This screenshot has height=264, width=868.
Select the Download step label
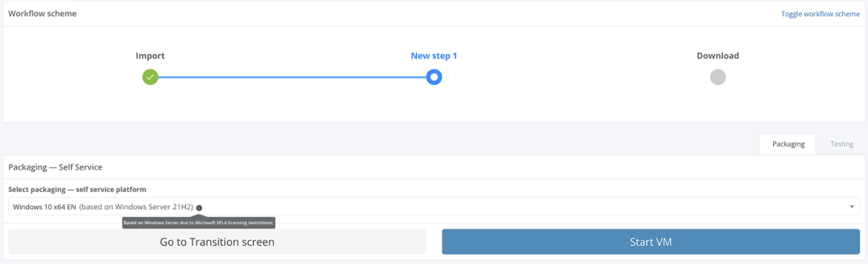pos(718,56)
